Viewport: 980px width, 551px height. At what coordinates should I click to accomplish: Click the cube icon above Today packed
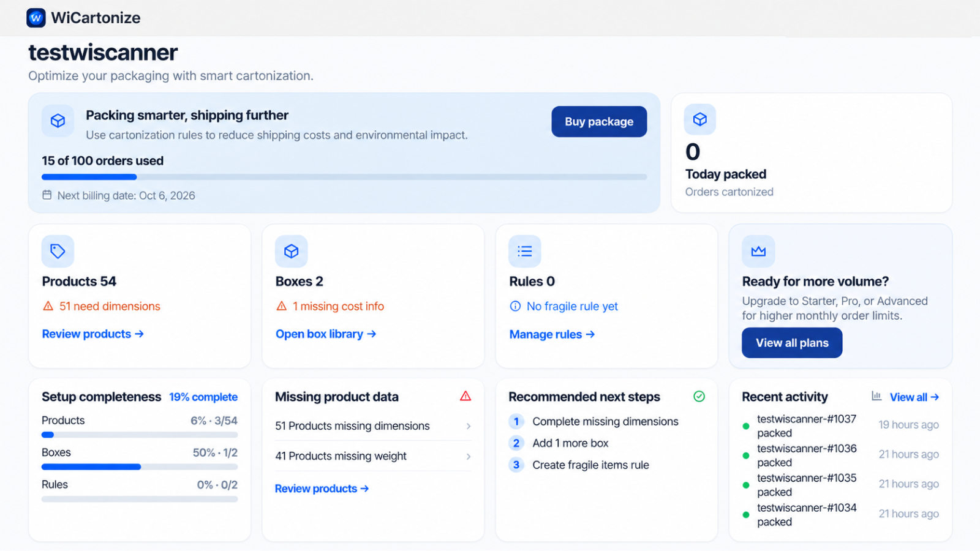[x=700, y=119]
